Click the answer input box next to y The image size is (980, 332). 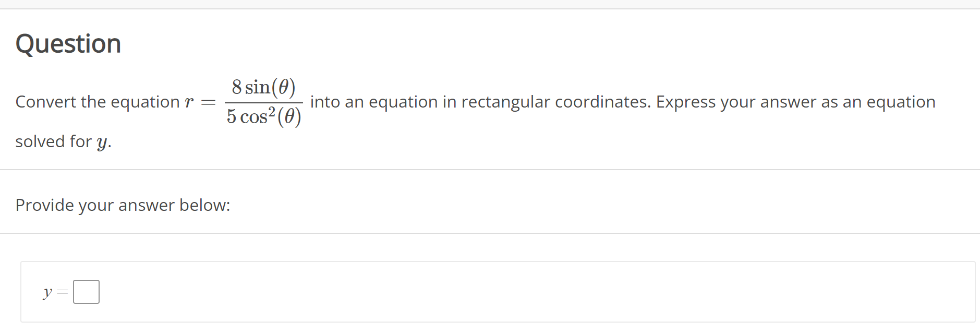tap(87, 291)
